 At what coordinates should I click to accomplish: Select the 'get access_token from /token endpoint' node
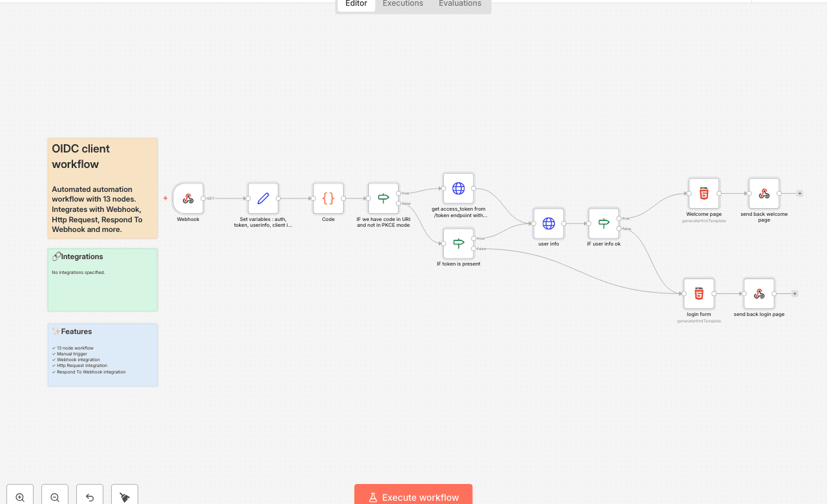[458, 189]
